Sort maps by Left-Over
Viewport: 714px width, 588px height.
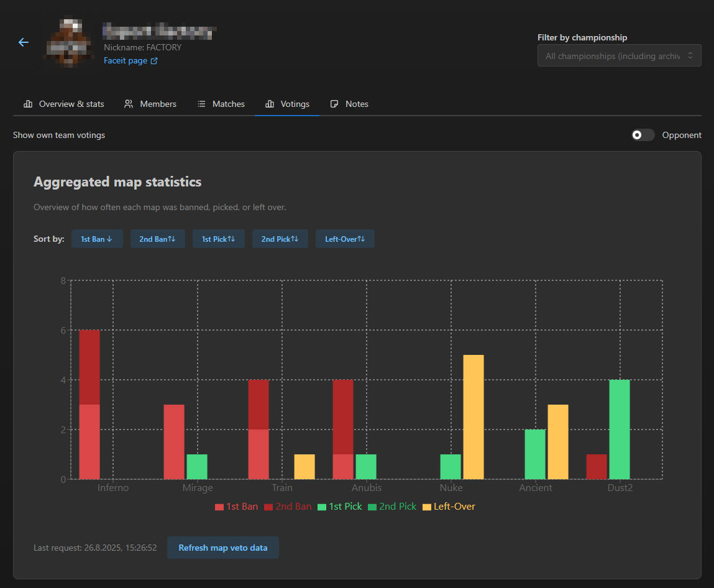tap(345, 239)
